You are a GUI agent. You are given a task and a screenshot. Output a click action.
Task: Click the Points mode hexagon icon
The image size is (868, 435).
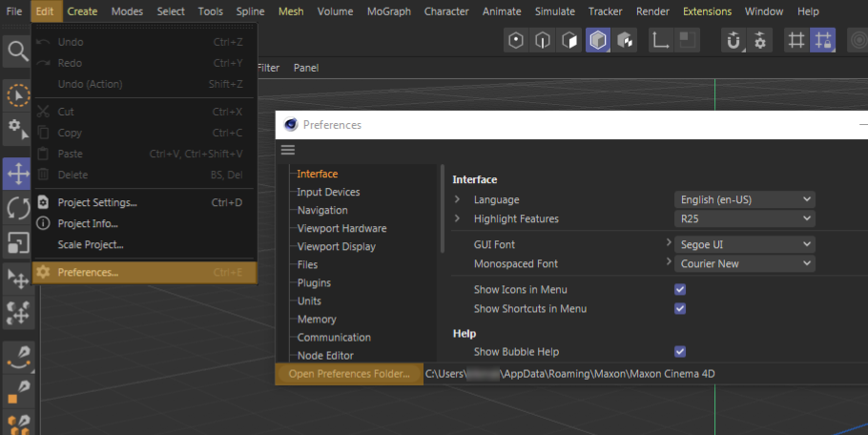516,40
